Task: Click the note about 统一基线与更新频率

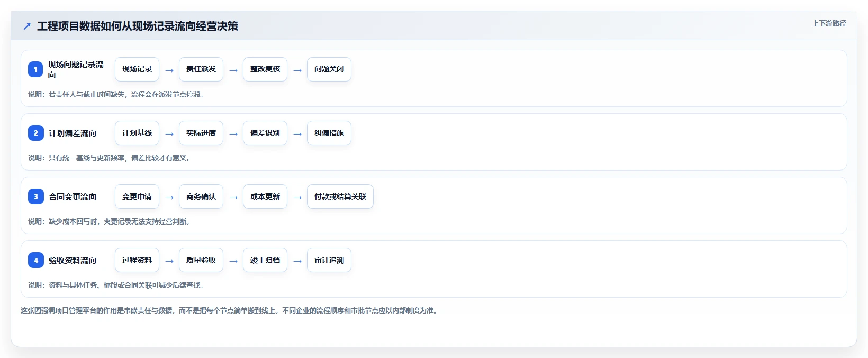Action: [110, 158]
